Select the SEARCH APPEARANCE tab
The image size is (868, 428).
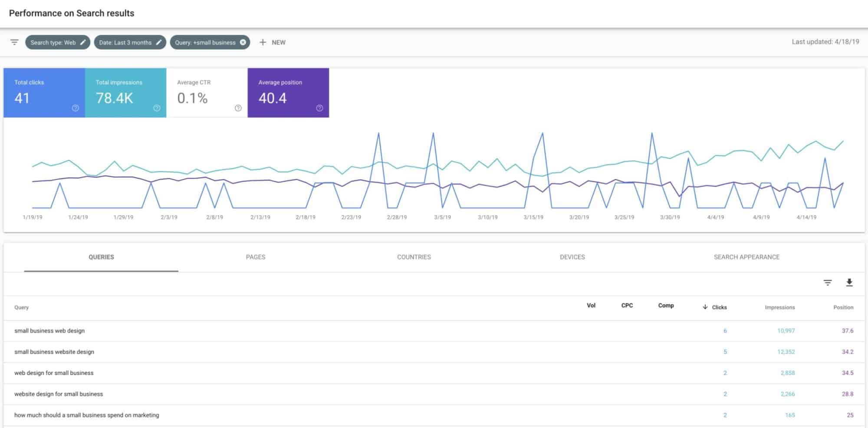point(747,257)
